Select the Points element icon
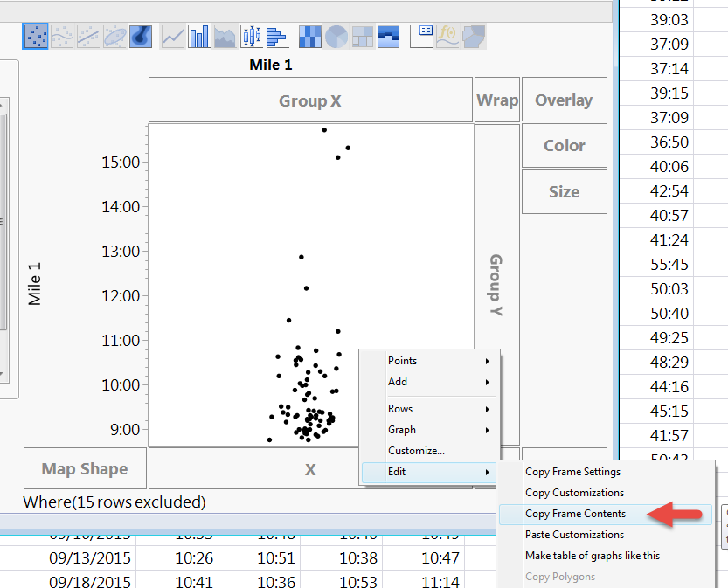Image resolution: width=728 pixels, height=588 pixels. (35, 36)
